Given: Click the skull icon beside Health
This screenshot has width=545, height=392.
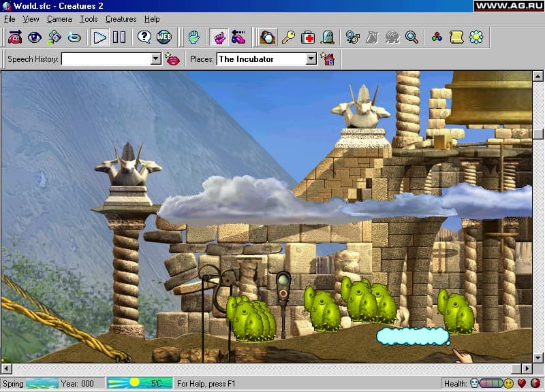Looking at the screenshot, I should coord(474,383).
